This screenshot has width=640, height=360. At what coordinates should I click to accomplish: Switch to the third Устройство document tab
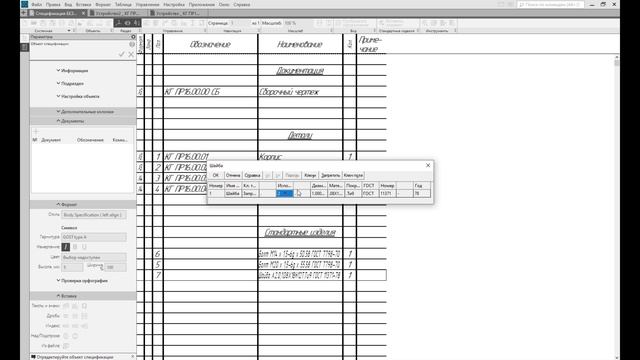[x=178, y=13]
